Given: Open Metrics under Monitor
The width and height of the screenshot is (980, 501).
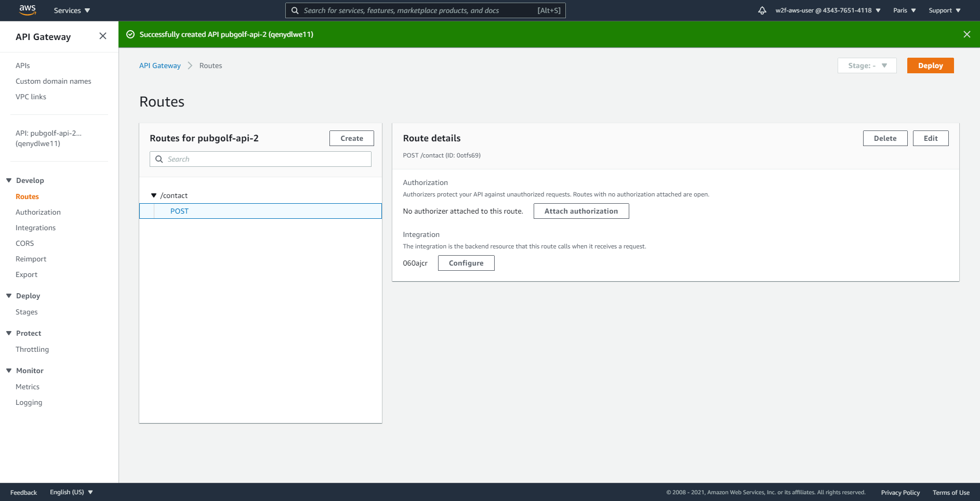Looking at the screenshot, I should pos(28,387).
